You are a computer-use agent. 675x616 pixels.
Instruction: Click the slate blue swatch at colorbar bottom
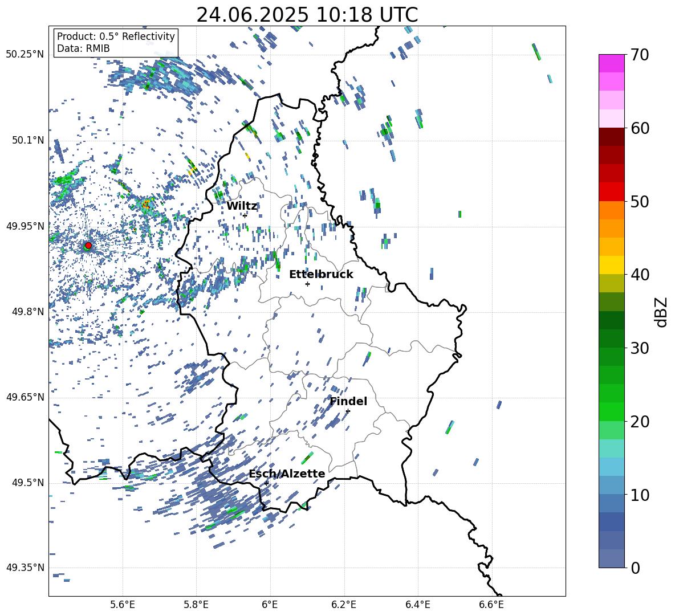611,558
